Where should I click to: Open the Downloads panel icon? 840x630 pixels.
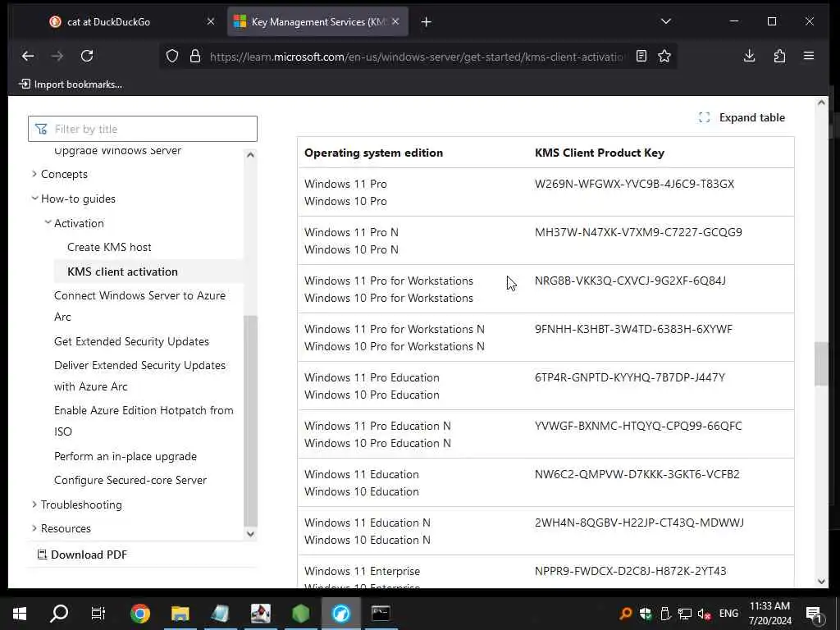750,56
